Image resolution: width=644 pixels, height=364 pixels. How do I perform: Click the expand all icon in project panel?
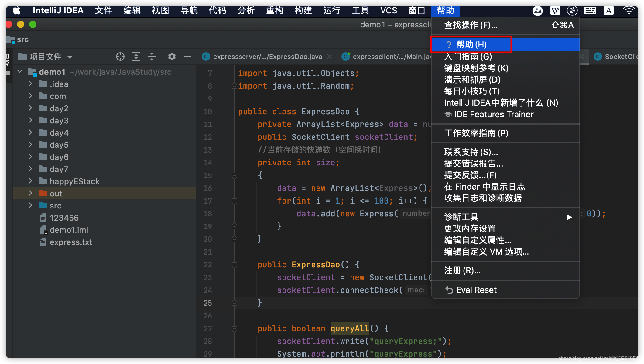tap(136, 57)
